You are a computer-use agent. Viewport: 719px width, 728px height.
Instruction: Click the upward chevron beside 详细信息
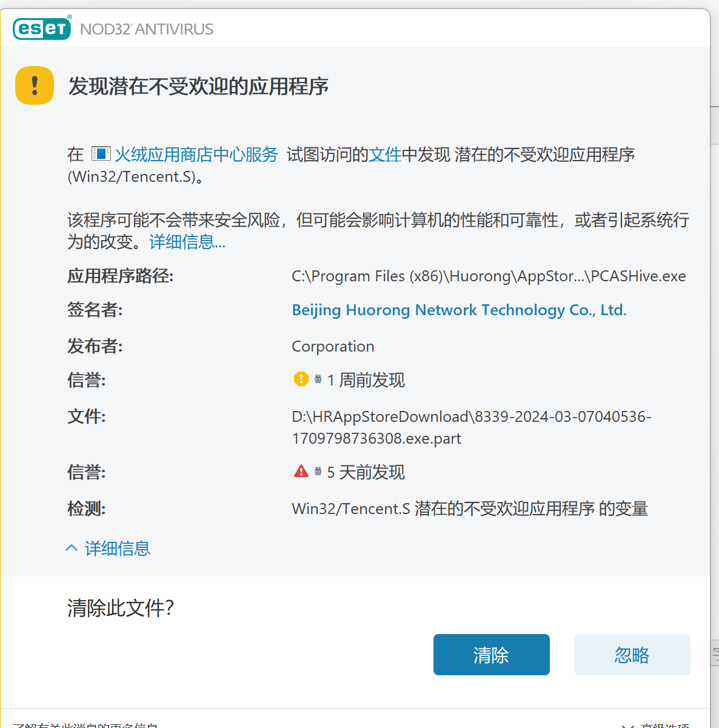click(x=71, y=547)
